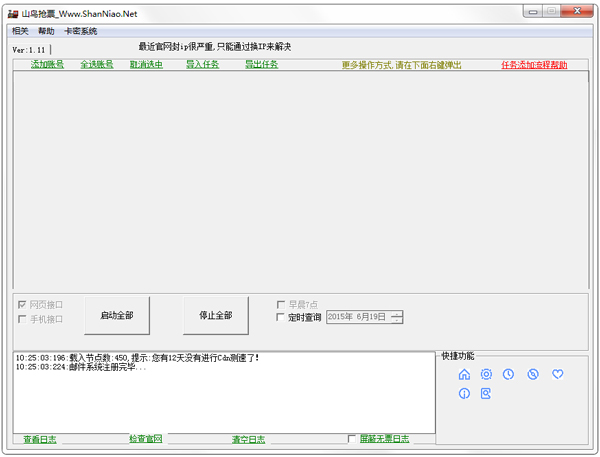Open the 相关 menu
Image resolution: width=600 pixels, height=457 pixels.
pyautogui.click(x=20, y=31)
